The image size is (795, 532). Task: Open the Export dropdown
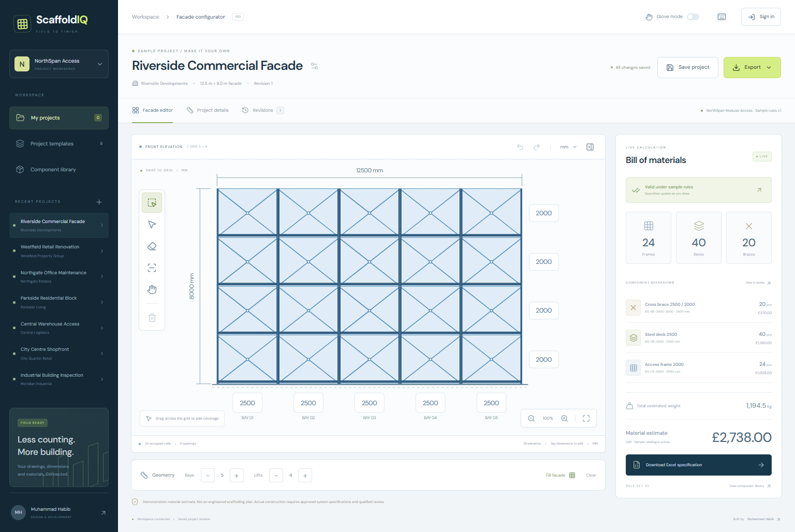tap(752, 68)
